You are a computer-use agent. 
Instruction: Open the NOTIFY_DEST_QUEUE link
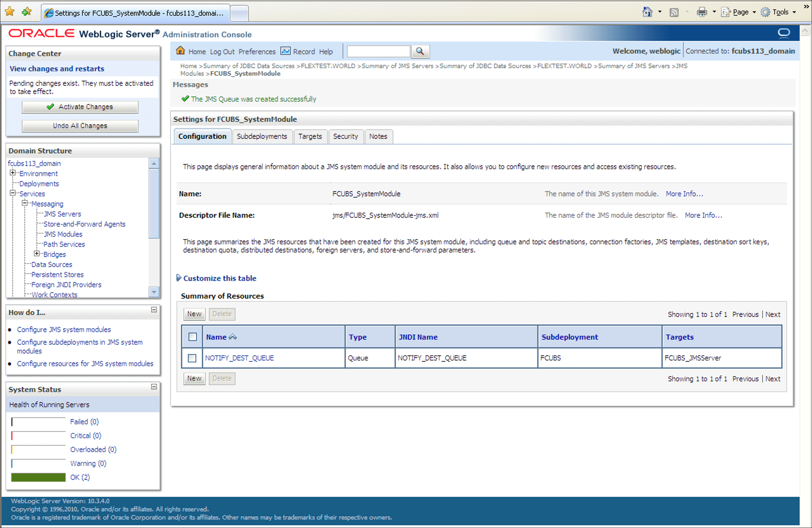tap(239, 358)
